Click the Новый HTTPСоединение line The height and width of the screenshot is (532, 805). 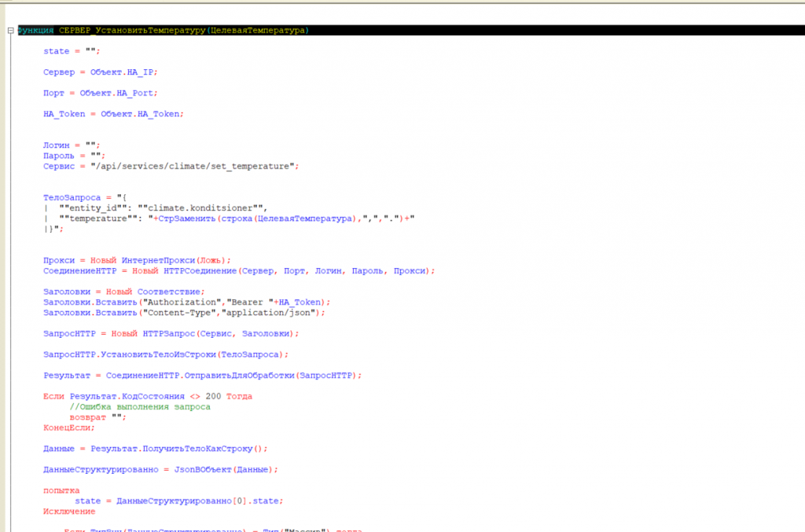coord(239,271)
